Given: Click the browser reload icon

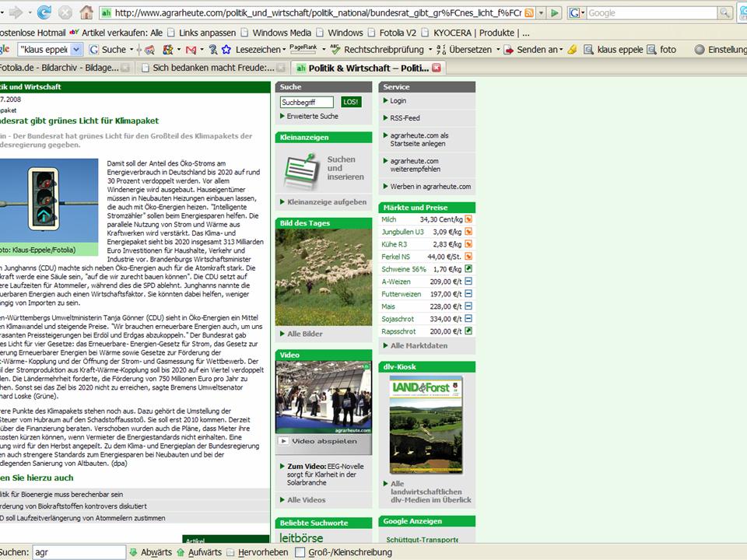Looking at the screenshot, I should 44,12.
